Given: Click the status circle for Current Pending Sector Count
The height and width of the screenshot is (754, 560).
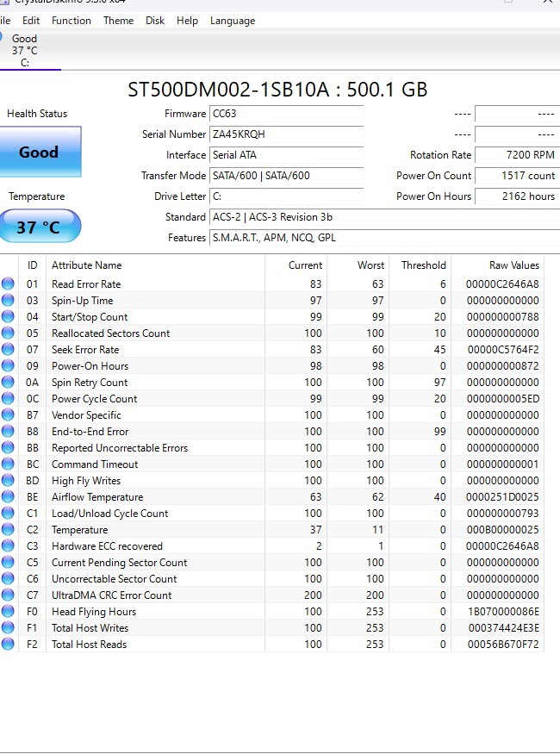Looking at the screenshot, I should point(8,562).
